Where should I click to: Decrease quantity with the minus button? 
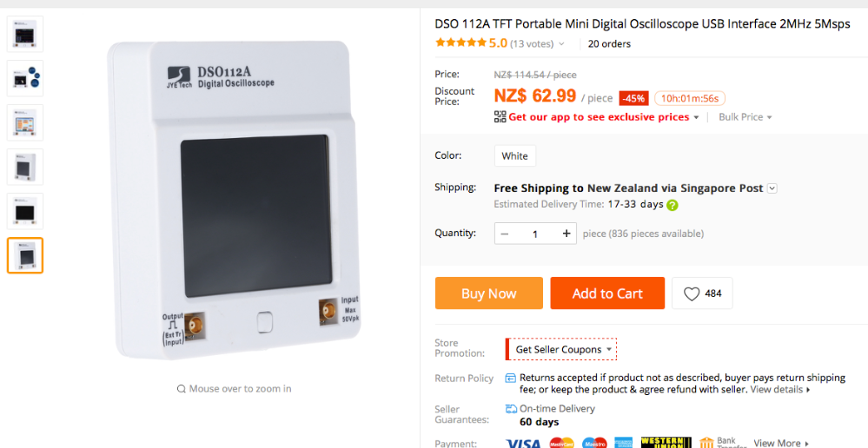tap(504, 234)
